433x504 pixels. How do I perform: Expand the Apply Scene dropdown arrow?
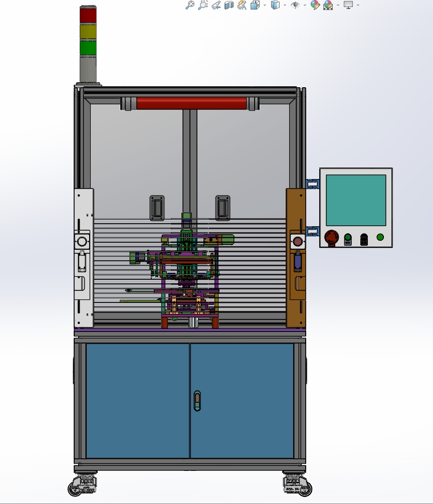point(338,5)
